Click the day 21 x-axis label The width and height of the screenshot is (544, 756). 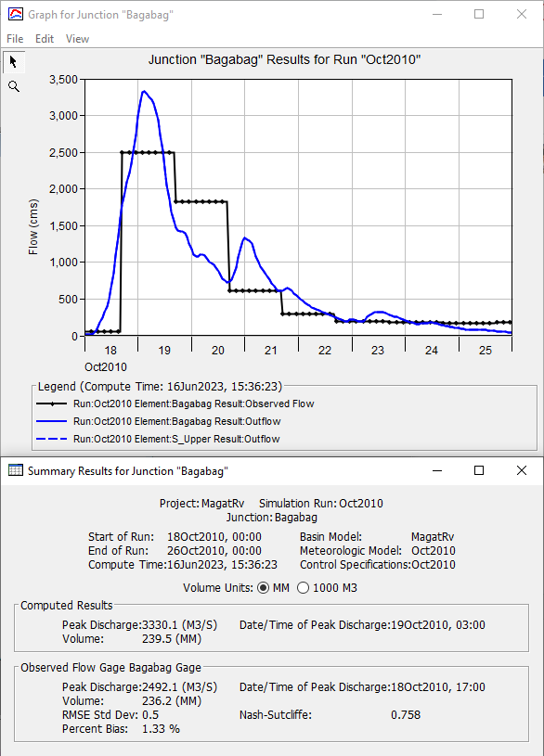(271, 351)
